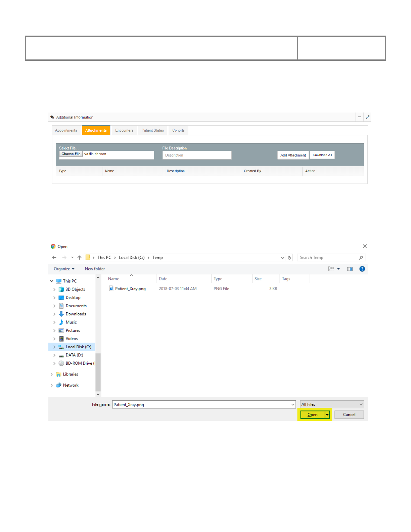This screenshot has height=532, width=411.
Task: Go up one folder level arrow
Action: (x=79, y=258)
